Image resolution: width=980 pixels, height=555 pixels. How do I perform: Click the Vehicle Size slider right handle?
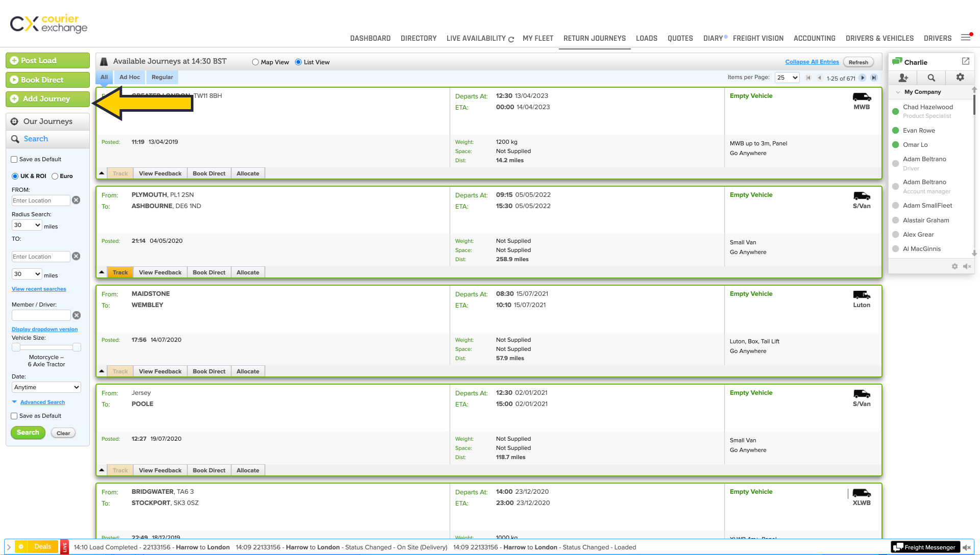[x=77, y=347]
